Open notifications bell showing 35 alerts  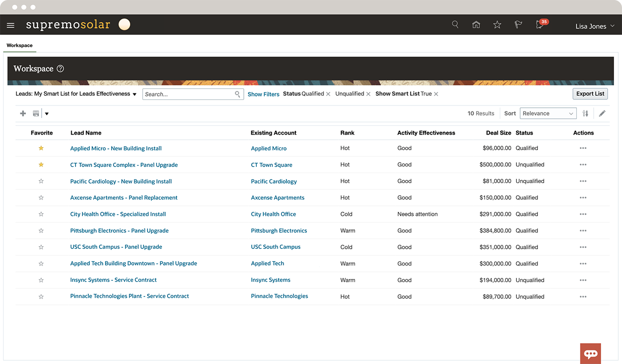pyautogui.click(x=539, y=26)
